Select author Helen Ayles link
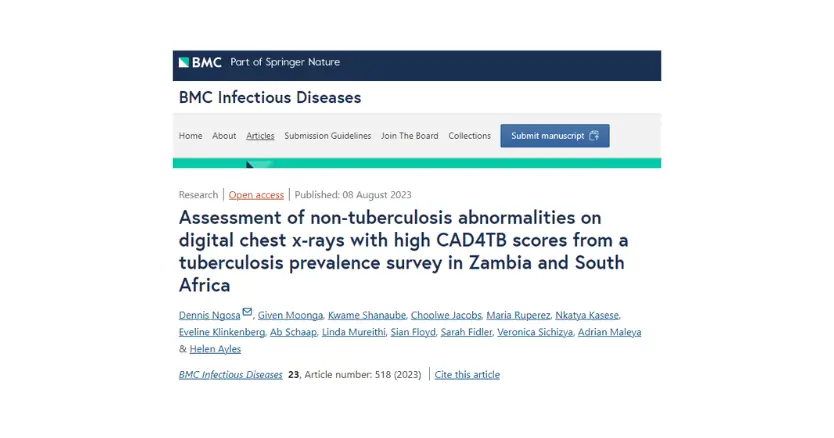This screenshot has height=438, width=834. point(215,349)
